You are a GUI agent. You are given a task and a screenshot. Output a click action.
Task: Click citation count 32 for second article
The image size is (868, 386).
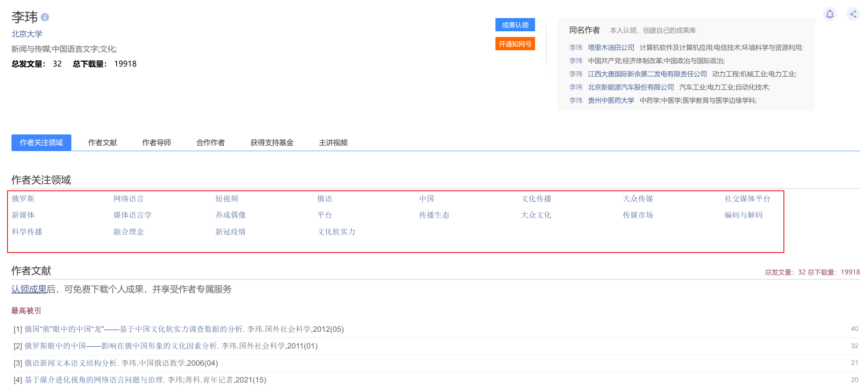pyautogui.click(x=854, y=346)
